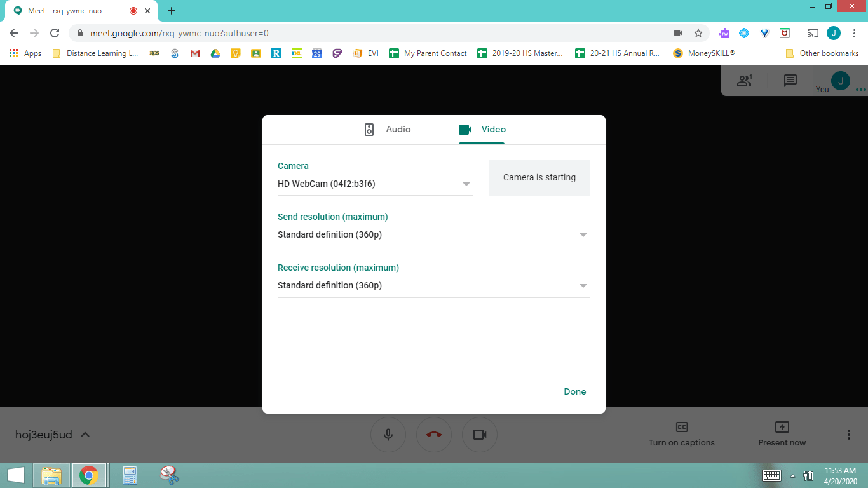Turn on captions

[x=681, y=435]
